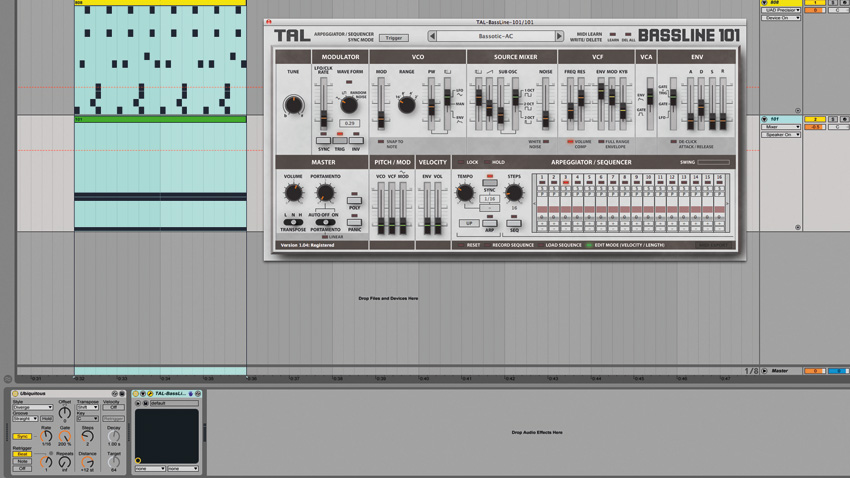Adjust the Ubiquitous Offset knob

coord(65,414)
